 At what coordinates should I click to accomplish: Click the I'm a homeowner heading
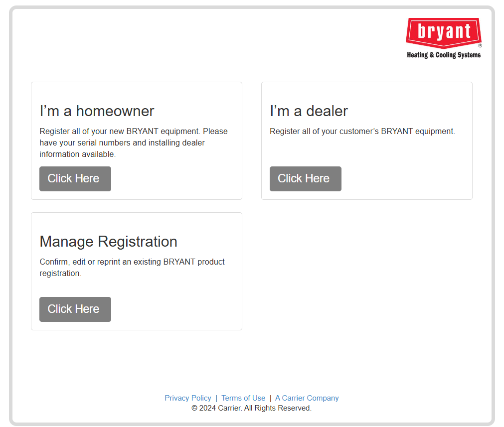pyautogui.click(x=97, y=111)
